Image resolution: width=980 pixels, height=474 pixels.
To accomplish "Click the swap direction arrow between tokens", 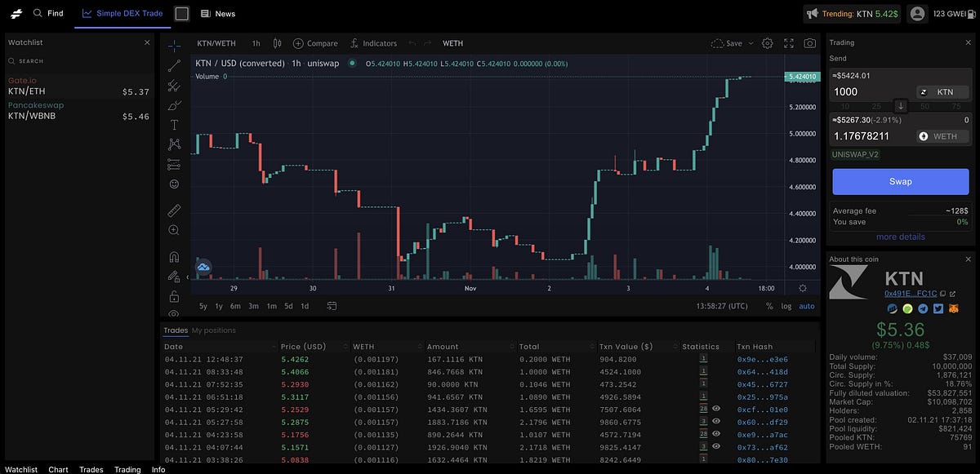I will tap(901, 106).
